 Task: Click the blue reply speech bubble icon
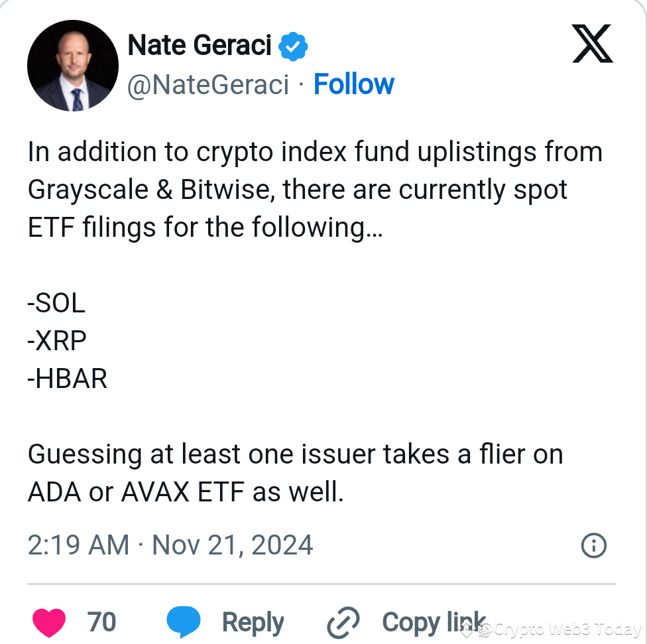coord(184,621)
